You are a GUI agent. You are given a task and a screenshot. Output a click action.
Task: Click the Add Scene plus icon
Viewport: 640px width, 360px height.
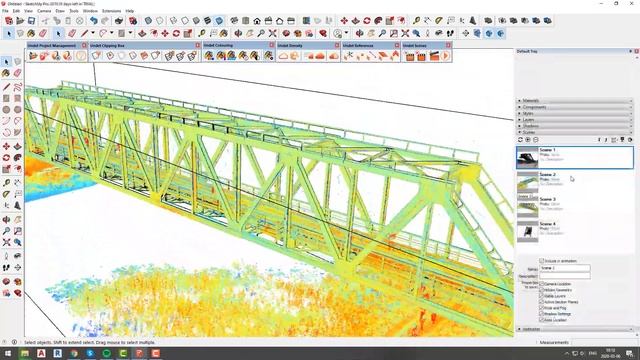[x=528, y=140]
